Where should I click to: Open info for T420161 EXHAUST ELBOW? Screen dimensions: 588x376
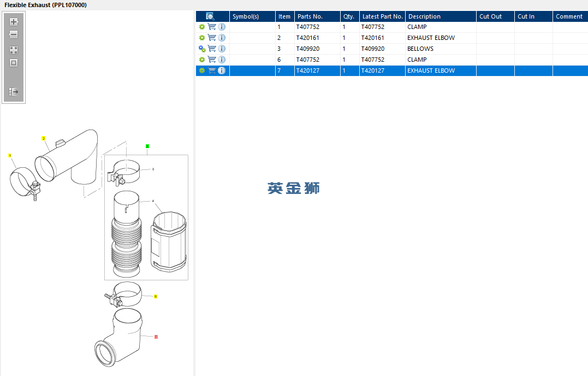(222, 38)
